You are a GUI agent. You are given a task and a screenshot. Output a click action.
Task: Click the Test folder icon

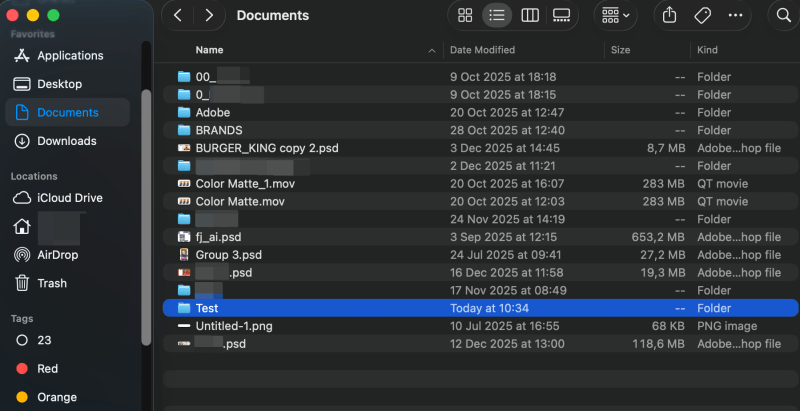tap(184, 308)
